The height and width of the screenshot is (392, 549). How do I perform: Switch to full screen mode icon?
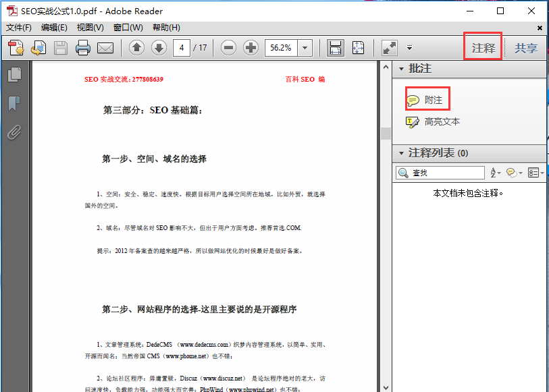click(x=389, y=47)
